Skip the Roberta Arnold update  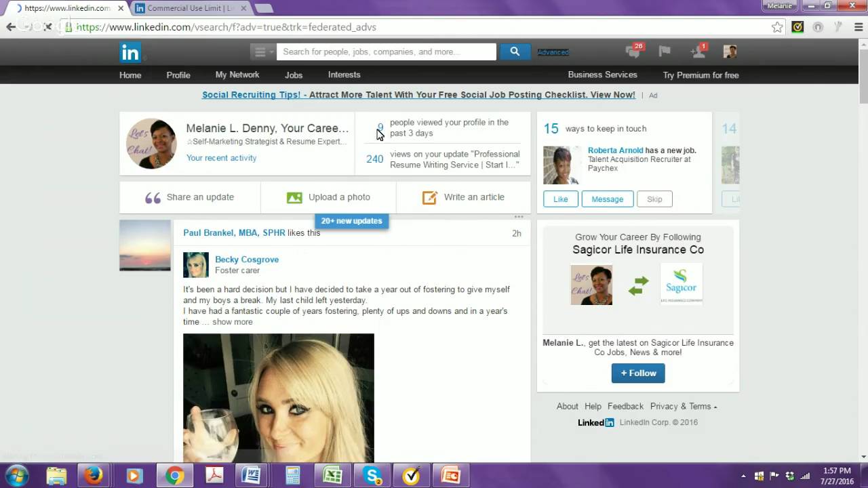pos(654,199)
